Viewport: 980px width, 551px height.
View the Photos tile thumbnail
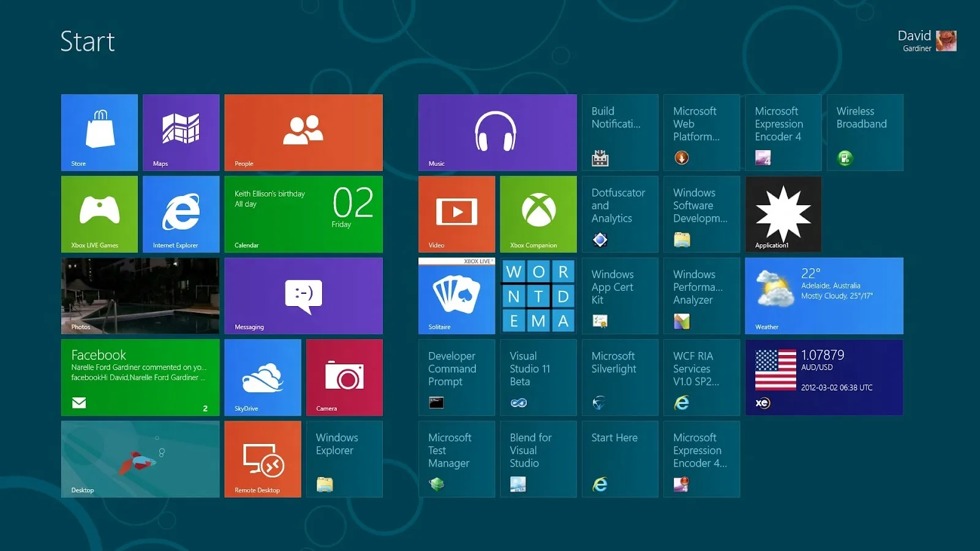pos(140,296)
